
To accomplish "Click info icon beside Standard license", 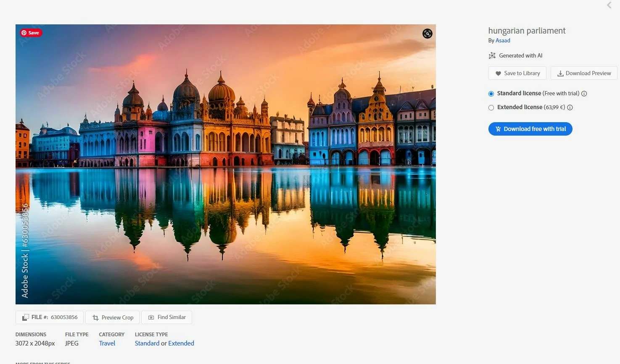I will 584,94.
